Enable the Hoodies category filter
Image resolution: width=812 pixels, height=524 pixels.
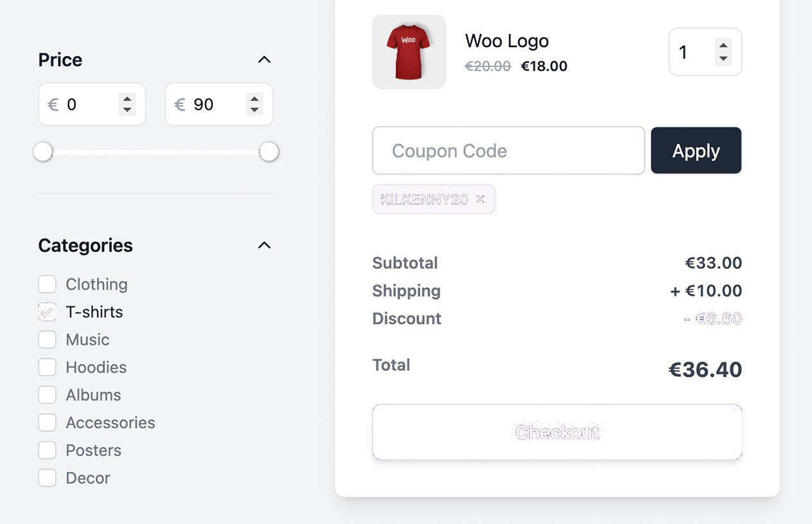click(48, 367)
